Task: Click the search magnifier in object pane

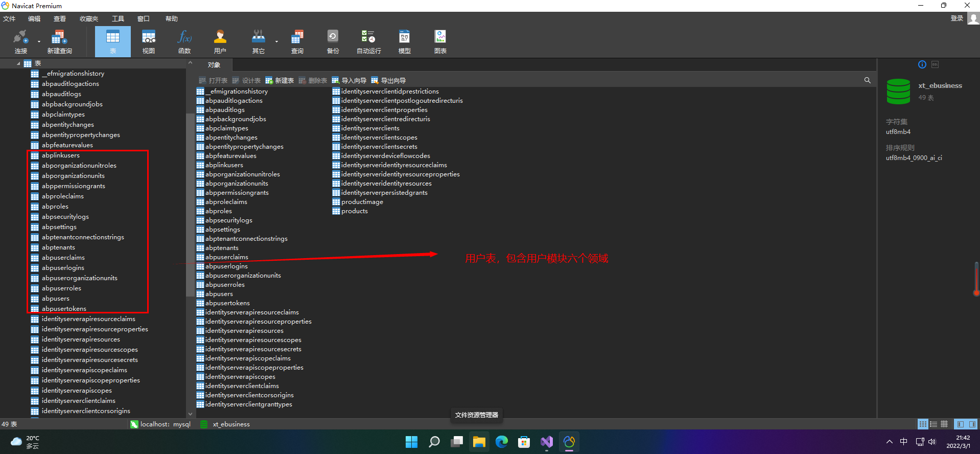Action: 867,80
